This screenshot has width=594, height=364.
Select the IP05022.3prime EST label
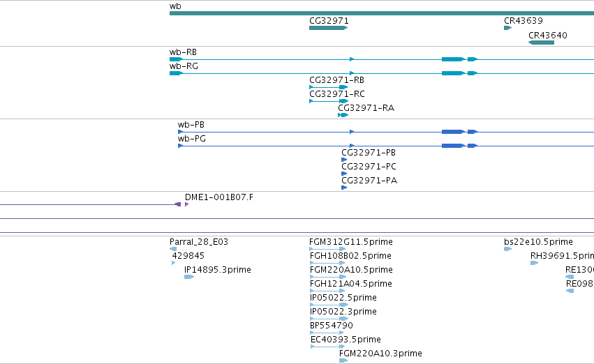click(x=343, y=312)
